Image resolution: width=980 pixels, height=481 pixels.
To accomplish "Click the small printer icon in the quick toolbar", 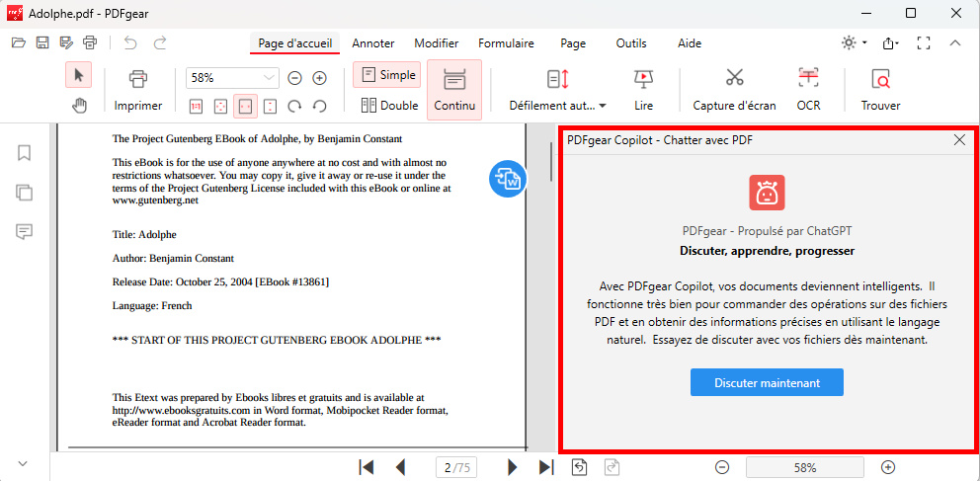I will tap(90, 43).
